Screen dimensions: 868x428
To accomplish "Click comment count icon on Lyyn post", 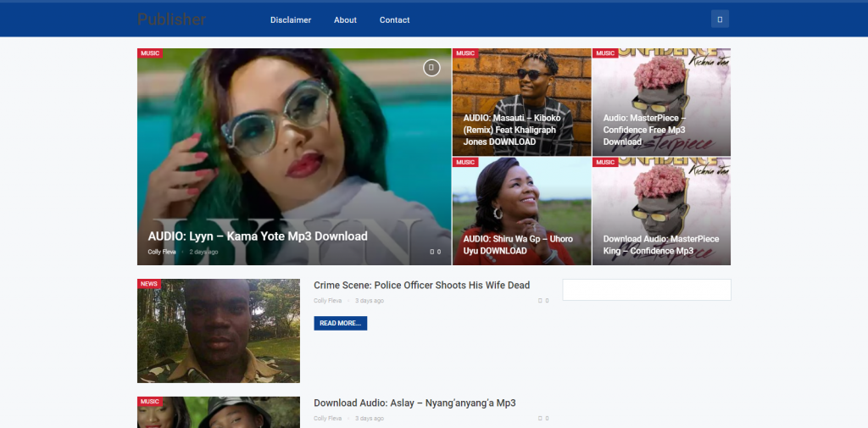I will point(435,252).
